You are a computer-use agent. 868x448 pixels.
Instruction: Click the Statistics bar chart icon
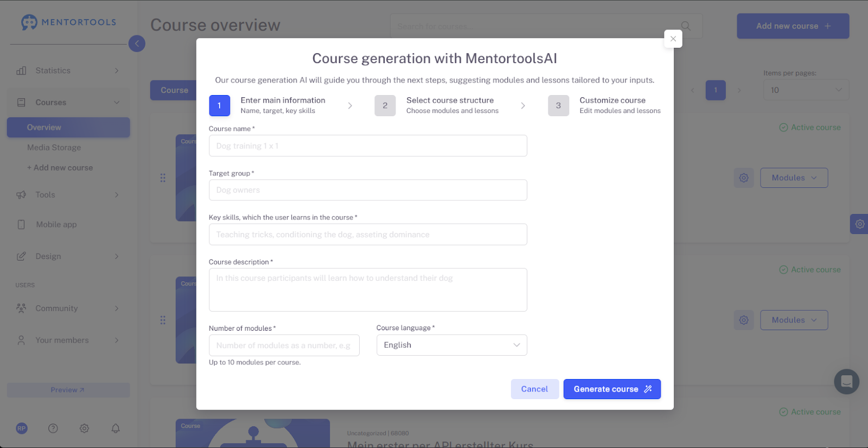click(x=22, y=71)
